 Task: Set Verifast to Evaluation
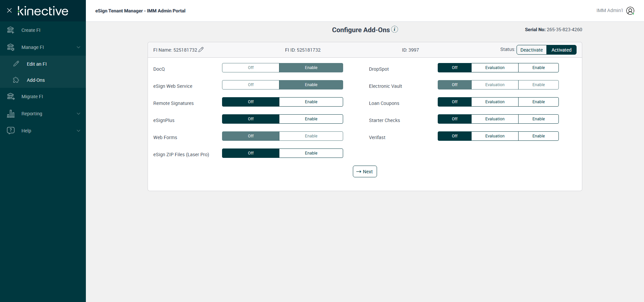[x=495, y=136]
